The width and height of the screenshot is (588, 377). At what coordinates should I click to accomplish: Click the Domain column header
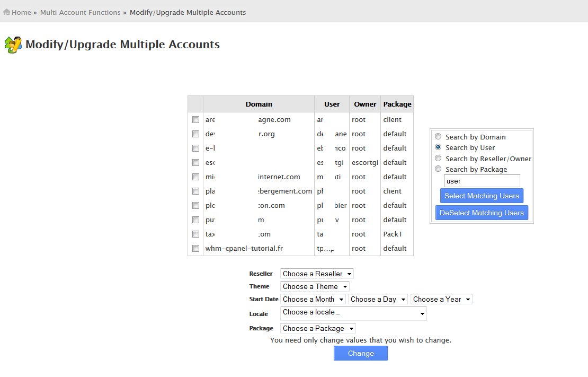(259, 104)
